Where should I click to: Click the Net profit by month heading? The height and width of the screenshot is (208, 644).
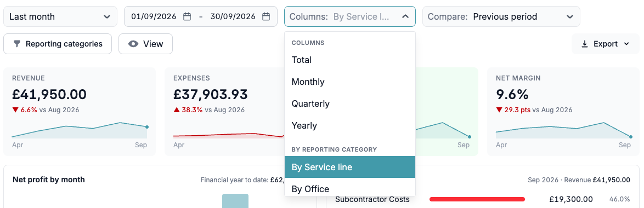[49, 180]
